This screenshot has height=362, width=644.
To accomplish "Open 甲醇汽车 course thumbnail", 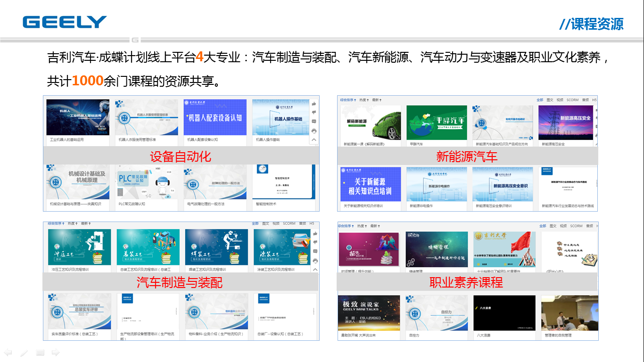I will 437,123.
